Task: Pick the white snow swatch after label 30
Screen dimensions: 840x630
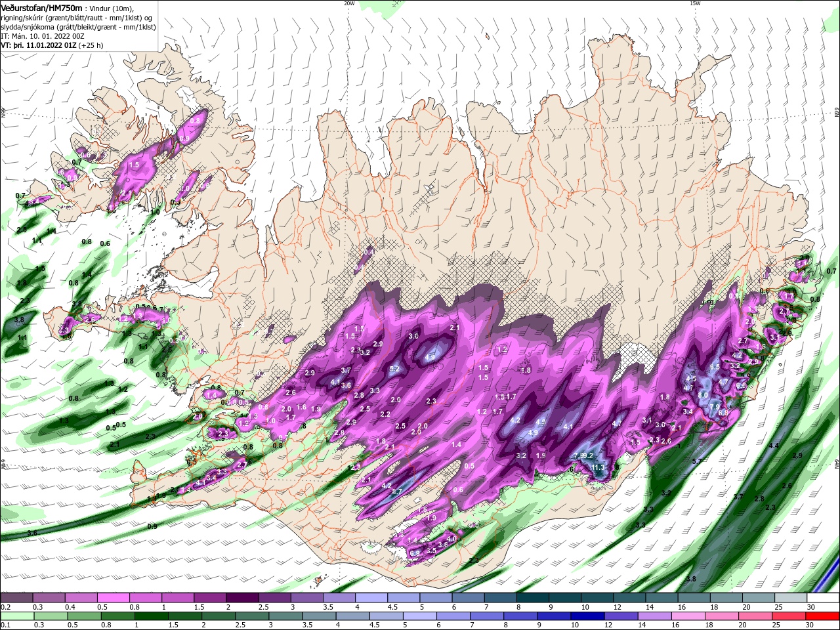Action: coord(824,598)
